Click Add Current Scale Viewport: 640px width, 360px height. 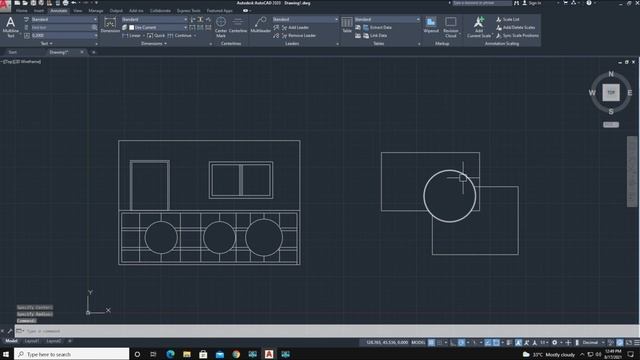479,27
